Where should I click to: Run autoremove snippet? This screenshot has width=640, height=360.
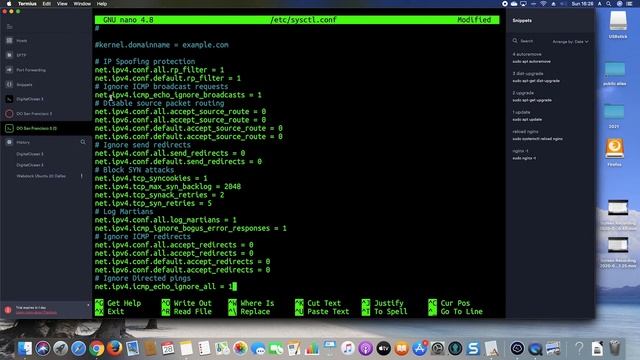pyautogui.click(x=531, y=58)
